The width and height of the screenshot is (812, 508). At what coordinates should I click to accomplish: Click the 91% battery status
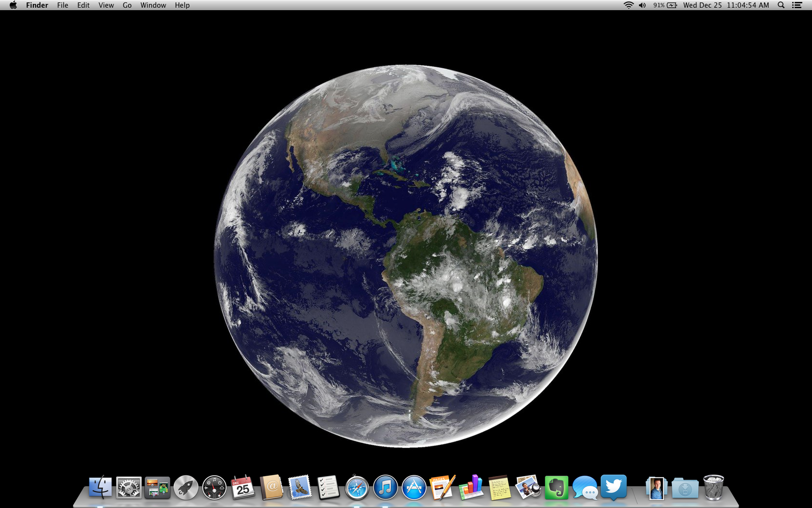click(665, 5)
